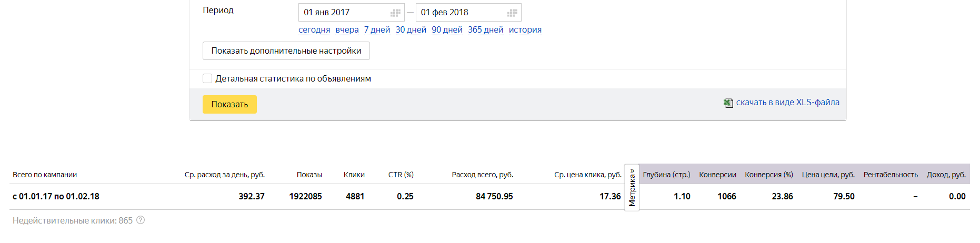The width and height of the screenshot is (980, 243).
Task: Choose the '90 дней' period
Action: pos(447,30)
